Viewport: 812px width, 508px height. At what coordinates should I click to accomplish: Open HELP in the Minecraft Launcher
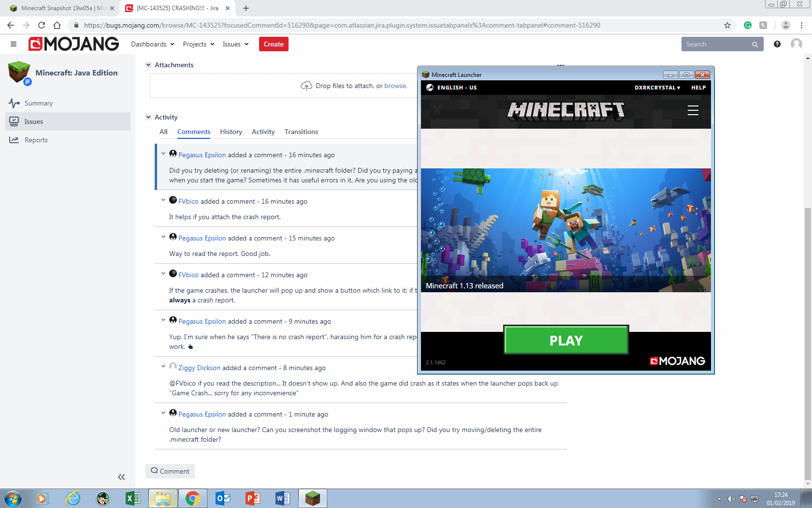pos(698,88)
